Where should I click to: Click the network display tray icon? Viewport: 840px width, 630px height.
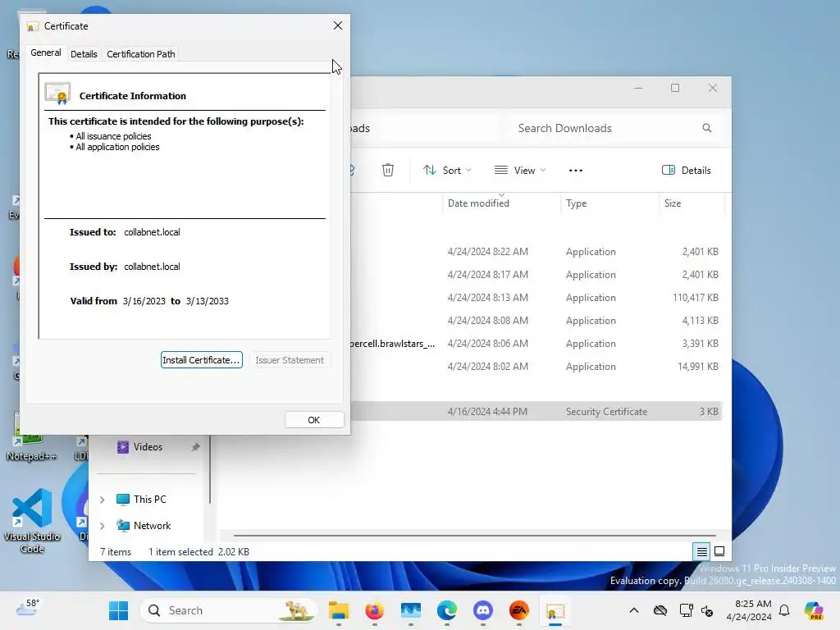click(686, 610)
